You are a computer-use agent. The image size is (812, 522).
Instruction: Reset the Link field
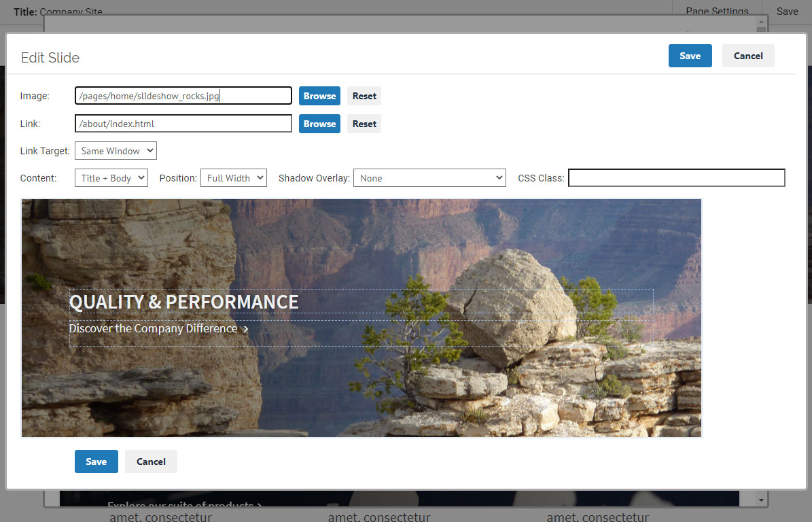pos(364,124)
